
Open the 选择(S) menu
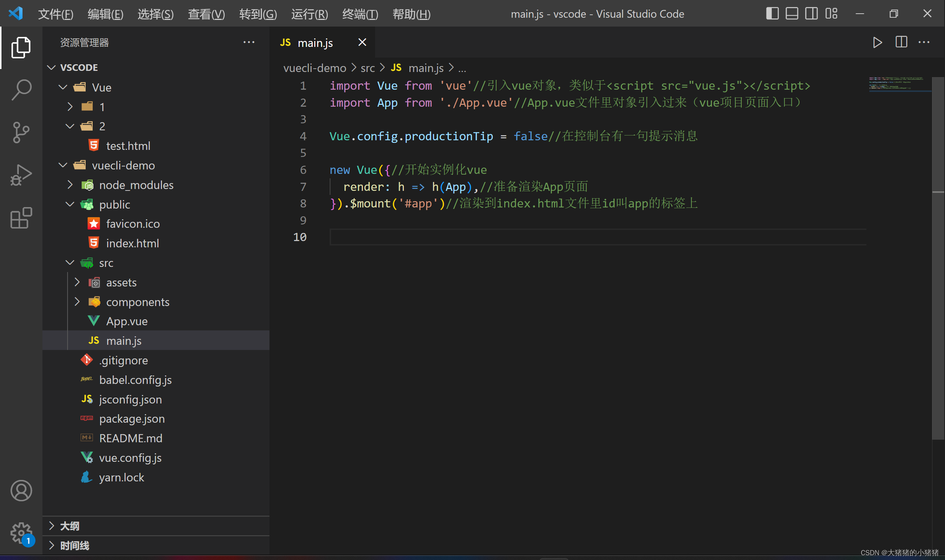pos(155,14)
